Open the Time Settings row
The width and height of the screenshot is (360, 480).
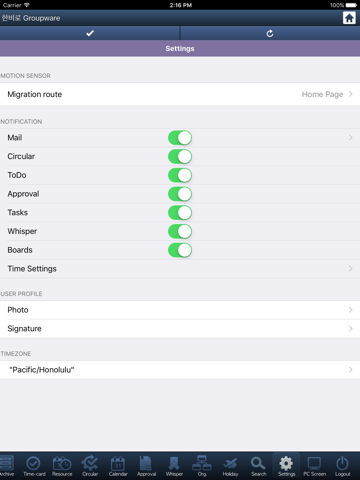pyautogui.click(x=180, y=269)
